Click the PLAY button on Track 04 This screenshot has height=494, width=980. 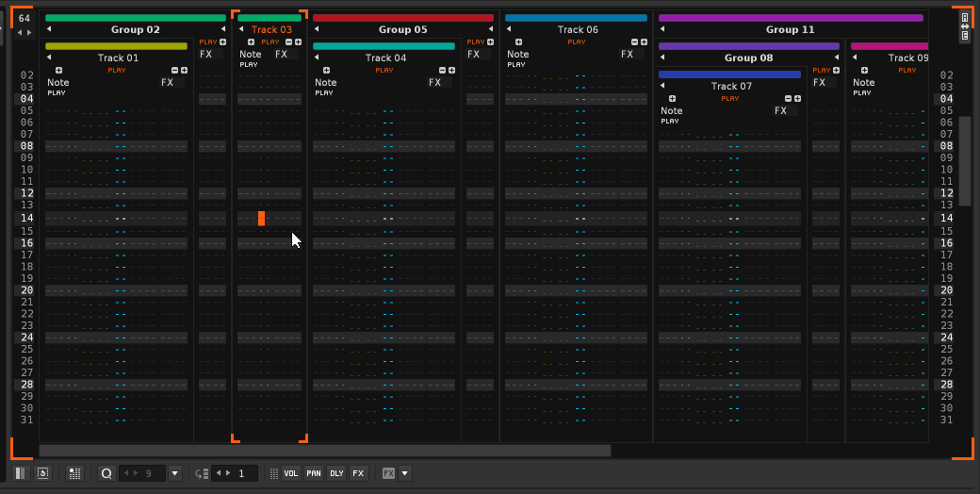click(384, 71)
